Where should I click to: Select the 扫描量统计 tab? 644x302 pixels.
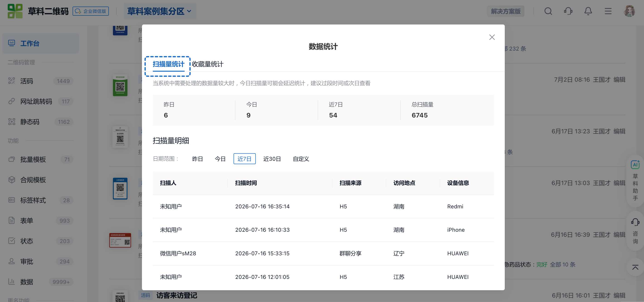coord(168,64)
